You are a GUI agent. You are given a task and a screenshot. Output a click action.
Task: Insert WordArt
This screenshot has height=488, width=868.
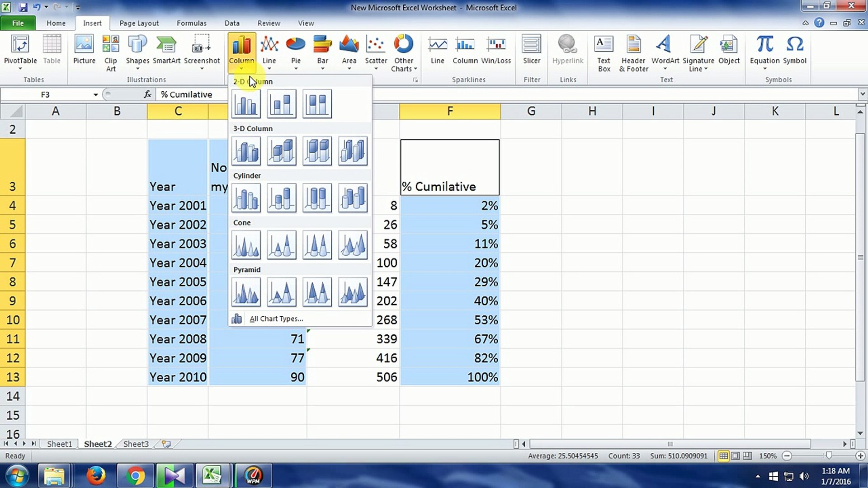(x=664, y=50)
